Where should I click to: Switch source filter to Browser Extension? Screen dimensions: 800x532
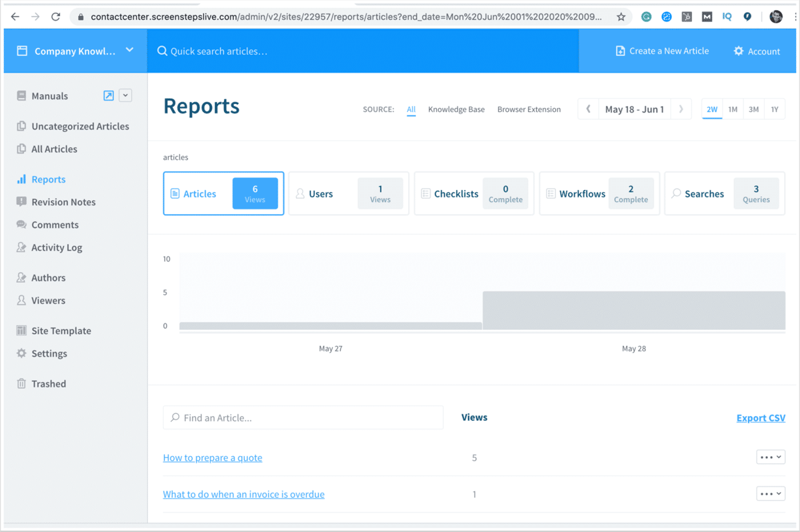click(529, 109)
